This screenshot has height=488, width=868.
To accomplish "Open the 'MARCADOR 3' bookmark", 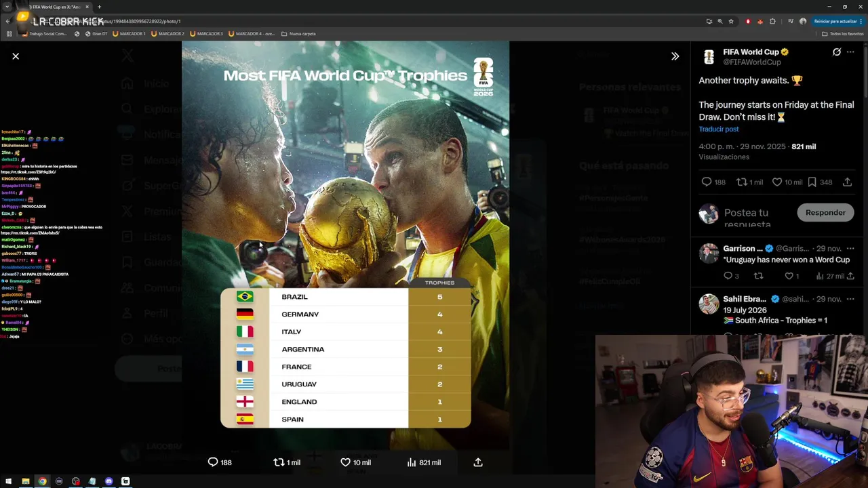I will click(x=206, y=34).
